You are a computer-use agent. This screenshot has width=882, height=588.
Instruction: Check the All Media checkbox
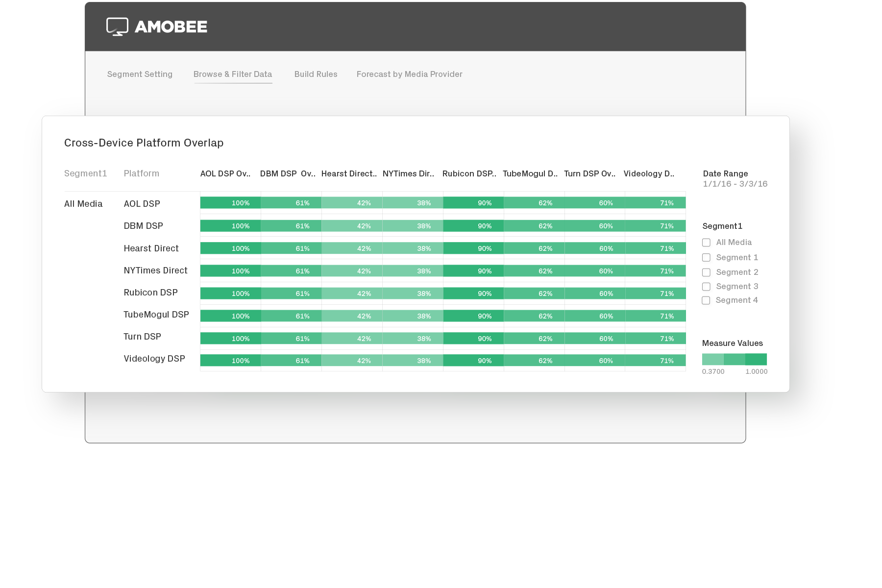(x=706, y=243)
